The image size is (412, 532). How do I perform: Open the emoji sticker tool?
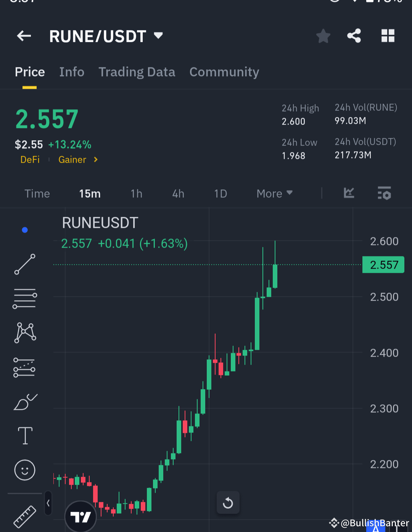[x=24, y=470]
